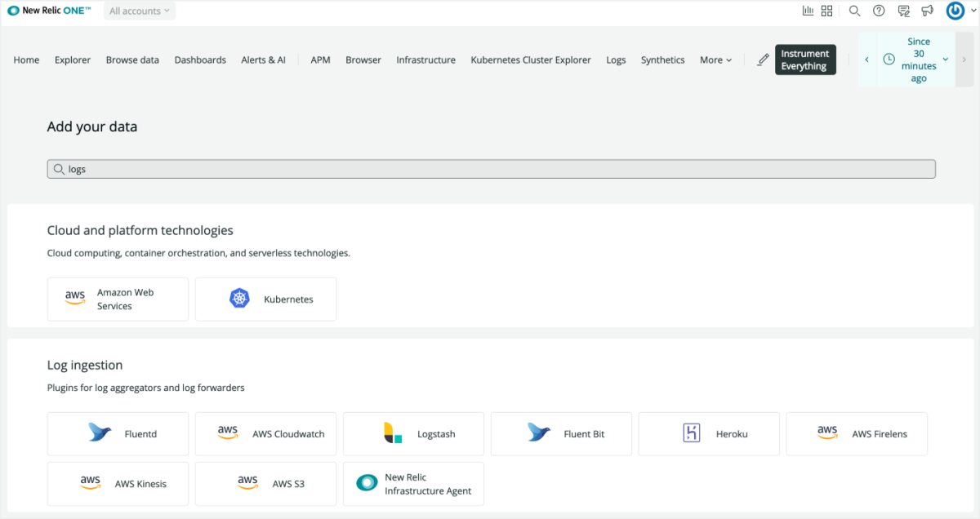Choose the AWS Kinesis card label

[x=140, y=484]
